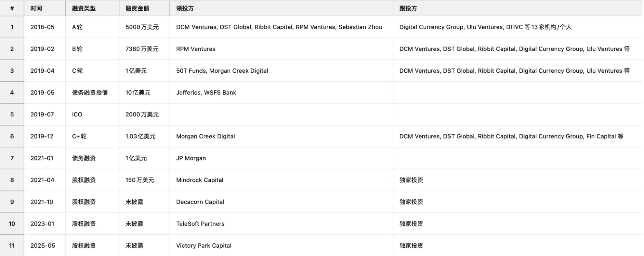Click the follow investors cell mentioning DHVC
Viewport: 644px width, 256px height.
tap(518, 27)
